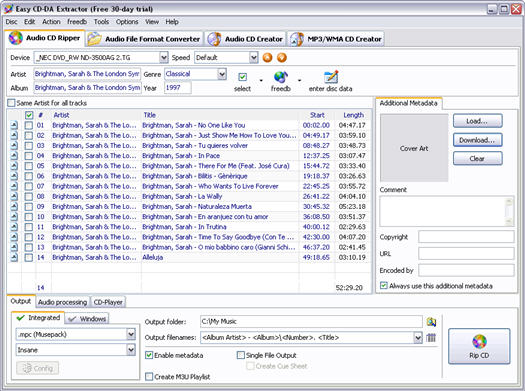Viewport: 525px width, 391px height.
Task: Click track 06 note icon
Action: (x=14, y=176)
